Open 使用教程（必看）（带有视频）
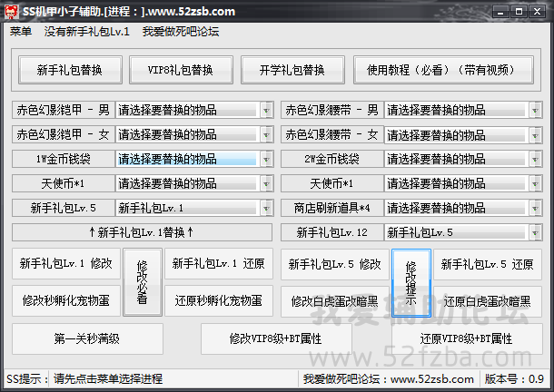This screenshot has width=554, height=392. (x=443, y=70)
